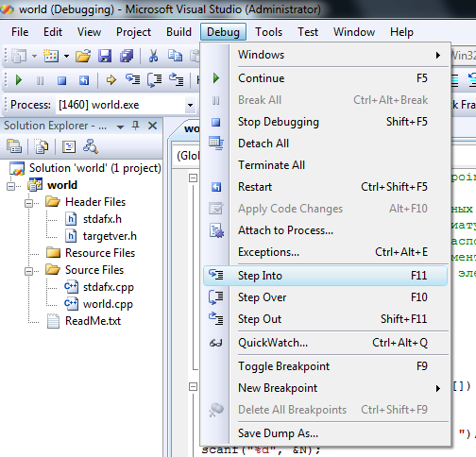Expand the Windows submenu in Debug menu
476x457 pixels.
pos(325,55)
